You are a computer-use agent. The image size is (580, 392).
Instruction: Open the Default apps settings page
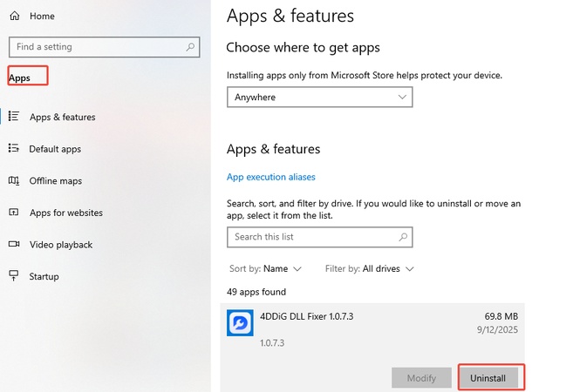click(x=55, y=149)
